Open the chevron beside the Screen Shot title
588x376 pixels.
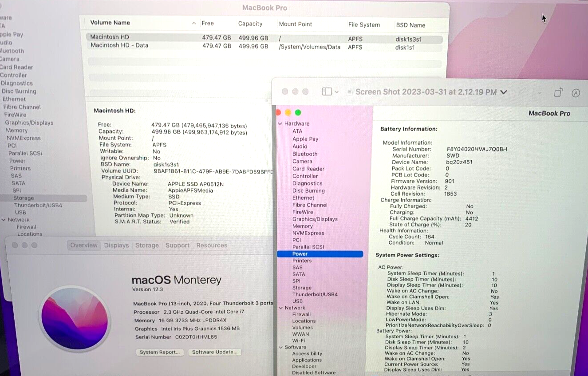[x=503, y=92]
